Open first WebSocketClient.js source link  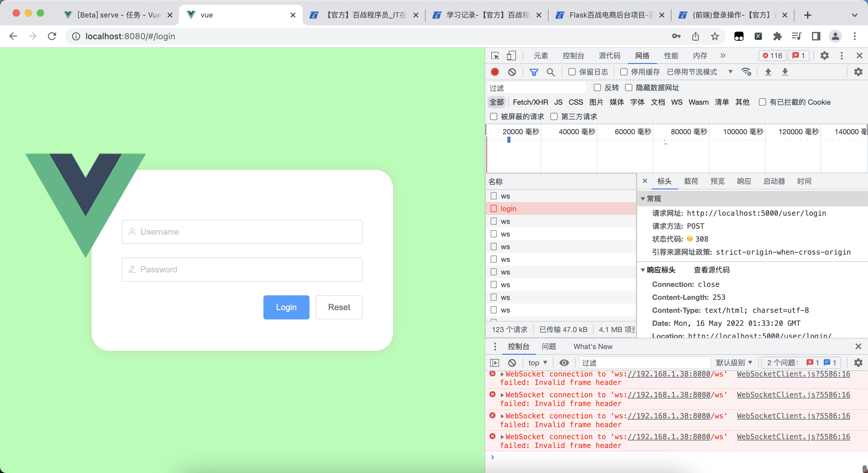click(x=793, y=374)
